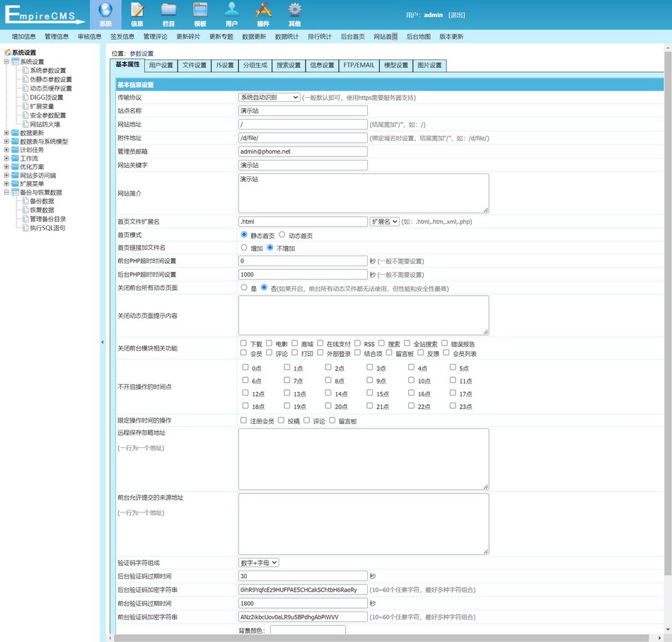Screen dimensions: 672x642
Task: Collapse the left sidebar with arrow handle
Action: [103, 342]
